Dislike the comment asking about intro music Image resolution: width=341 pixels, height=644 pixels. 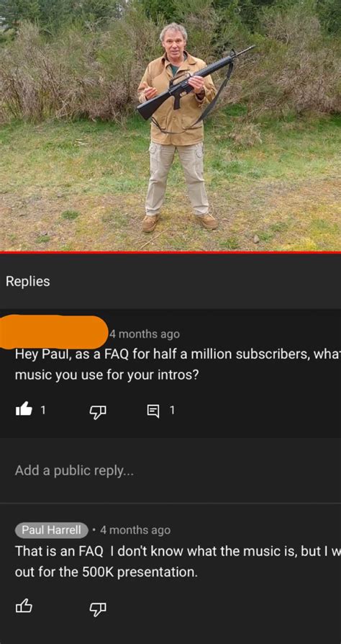coord(98,411)
